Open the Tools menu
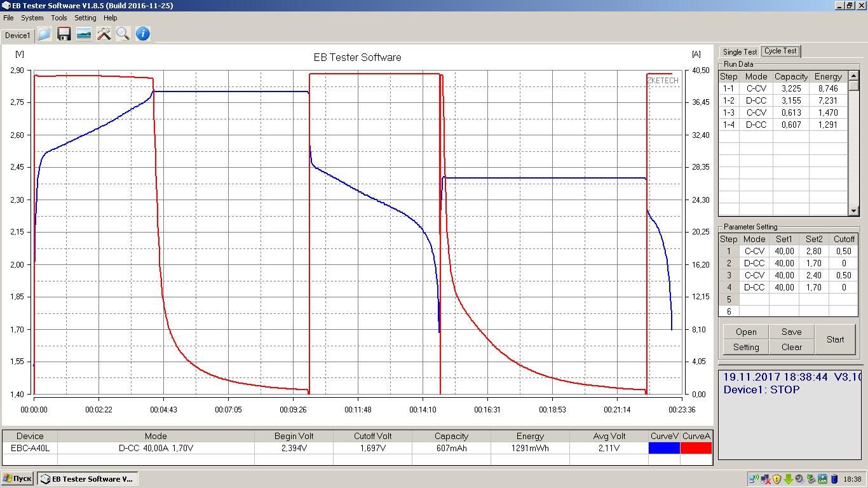This screenshot has height=488, width=868. click(59, 18)
